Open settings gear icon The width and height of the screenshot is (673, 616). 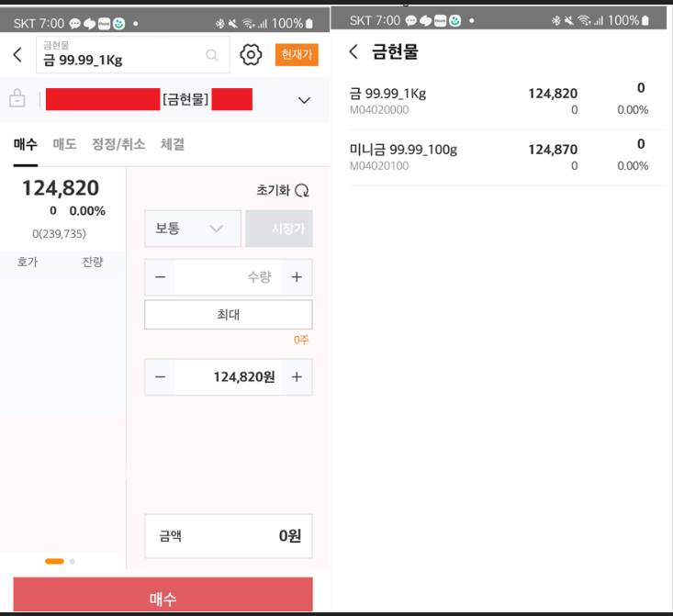pyautogui.click(x=251, y=54)
